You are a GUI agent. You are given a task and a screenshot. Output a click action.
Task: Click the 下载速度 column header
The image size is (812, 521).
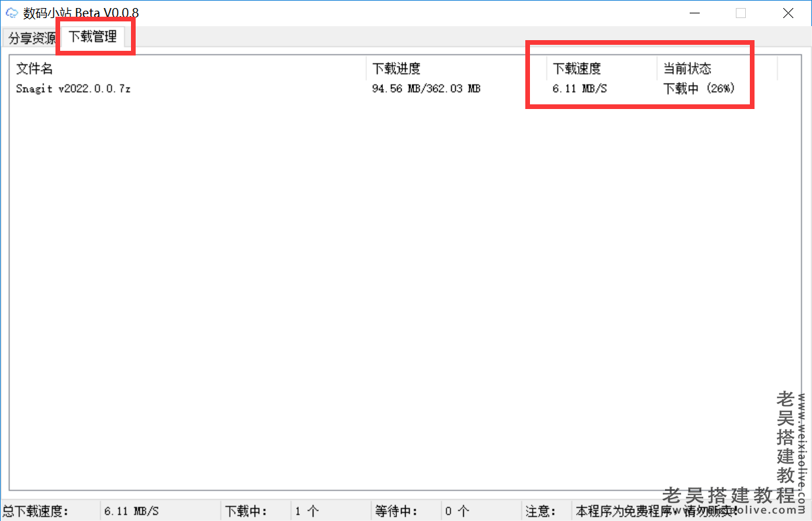pyautogui.click(x=575, y=68)
